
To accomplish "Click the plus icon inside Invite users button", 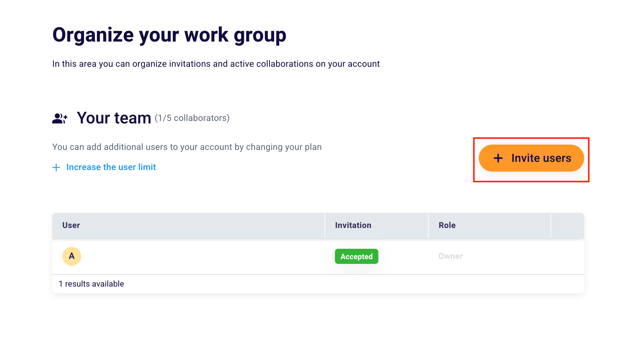I will tap(498, 158).
